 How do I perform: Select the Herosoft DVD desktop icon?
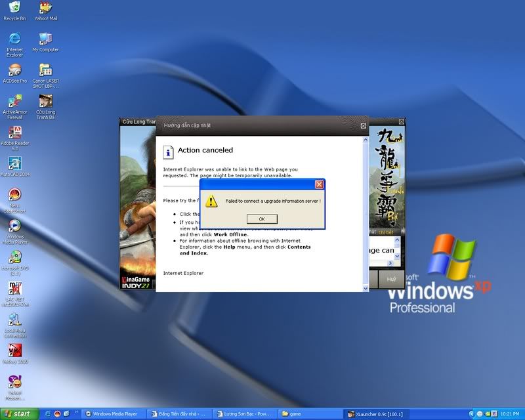coord(14,262)
